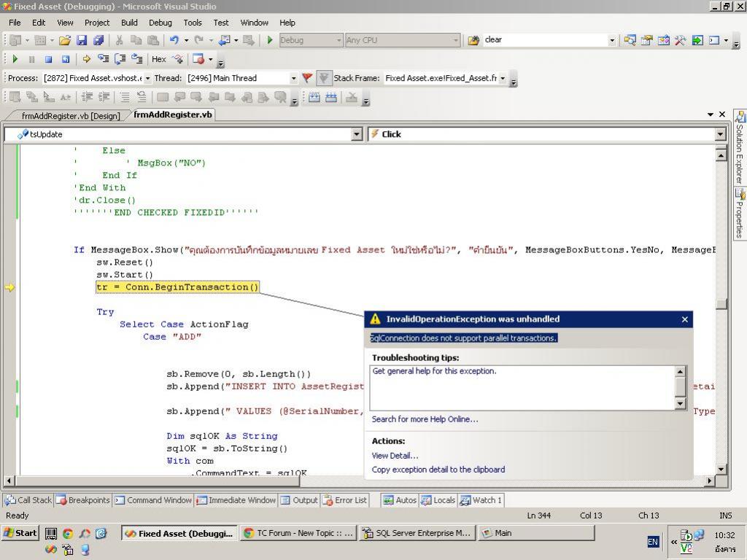The height and width of the screenshot is (560, 747).
Task: Open the File menu
Action: [15, 23]
